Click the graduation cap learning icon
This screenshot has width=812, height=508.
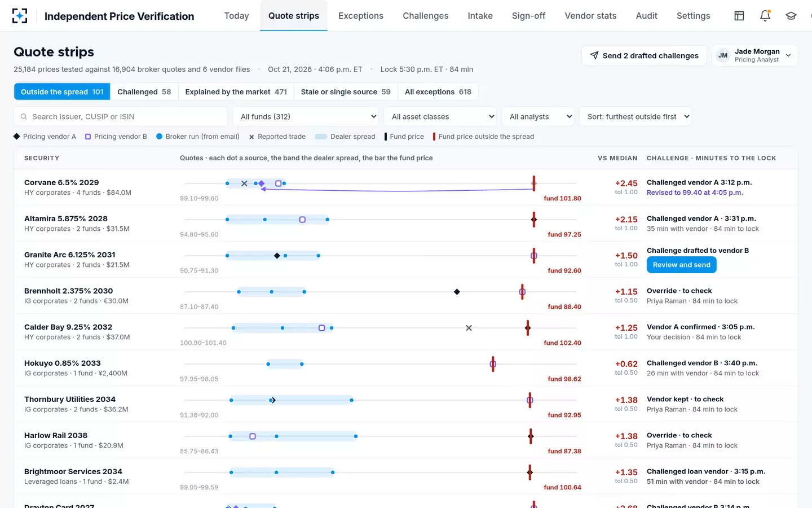point(791,16)
